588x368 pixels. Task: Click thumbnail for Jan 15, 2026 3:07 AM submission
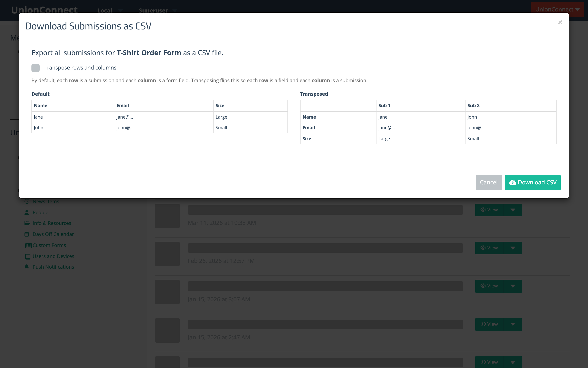tap(167, 292)
